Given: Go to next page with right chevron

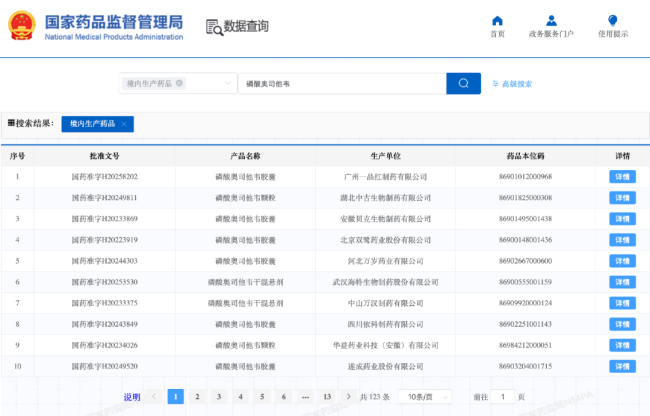Looking at the screenshot, I should click(349, 397).
